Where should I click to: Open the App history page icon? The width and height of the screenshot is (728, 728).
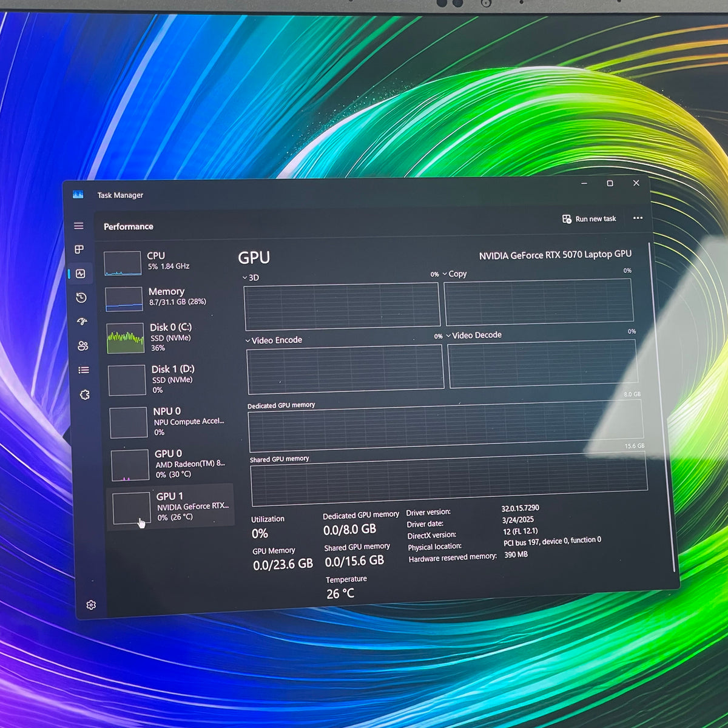81,298
